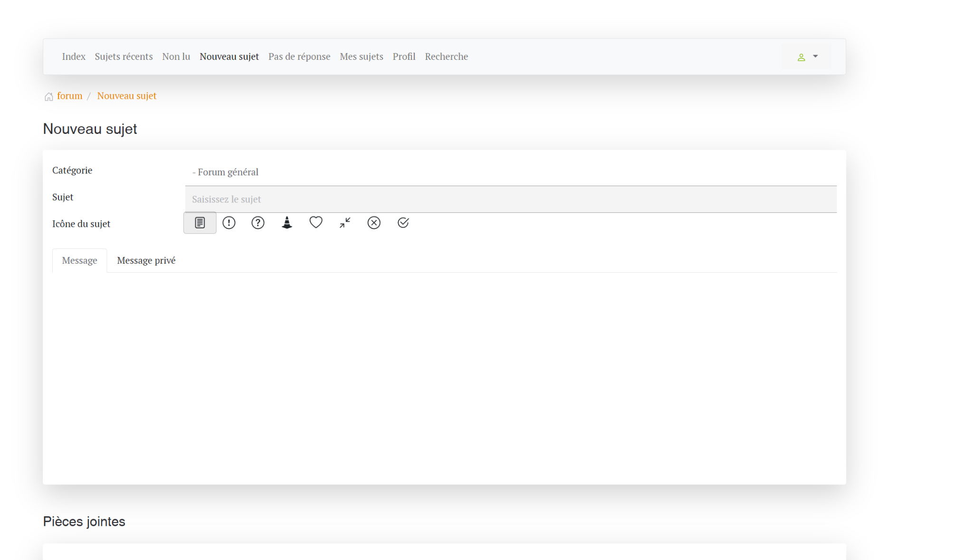Open the Recherche page
This screenshot has width=973, height=560.
446,57
